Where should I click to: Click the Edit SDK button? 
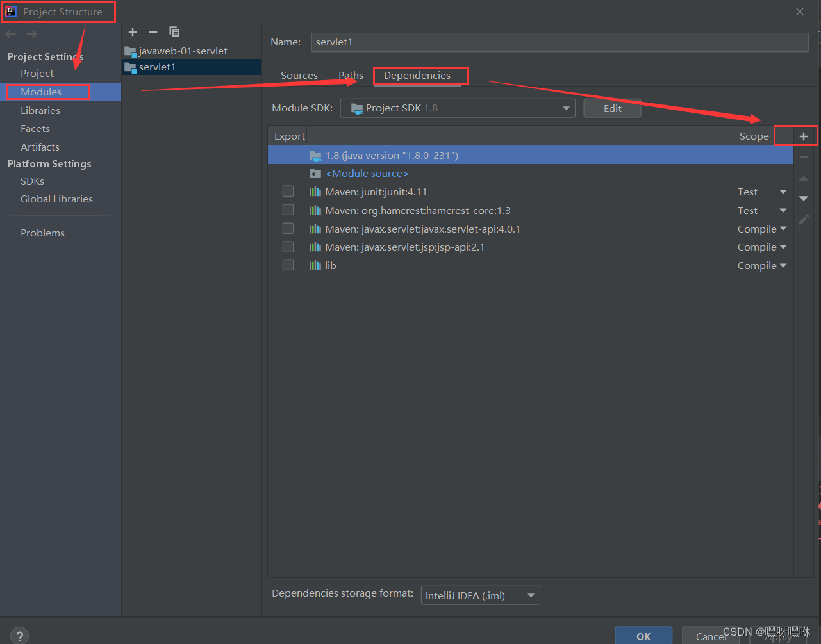pyautogui.click(x=612, y=108)
